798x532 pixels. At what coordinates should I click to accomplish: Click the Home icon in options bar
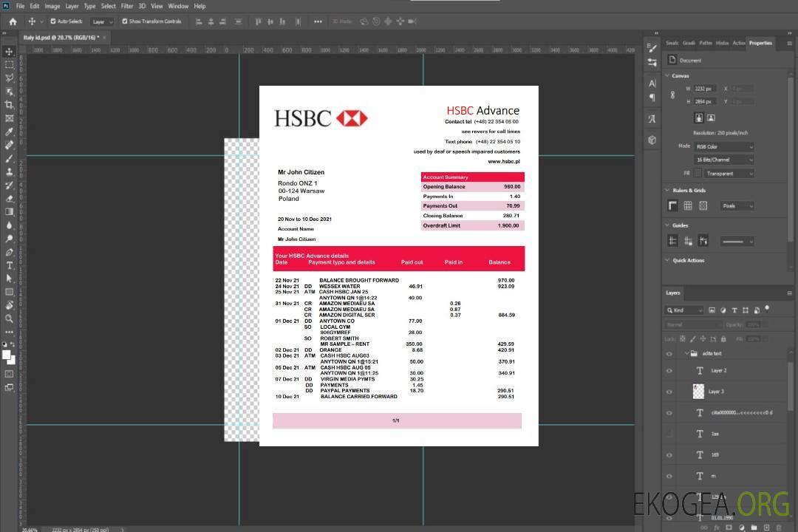pos(13,21)
